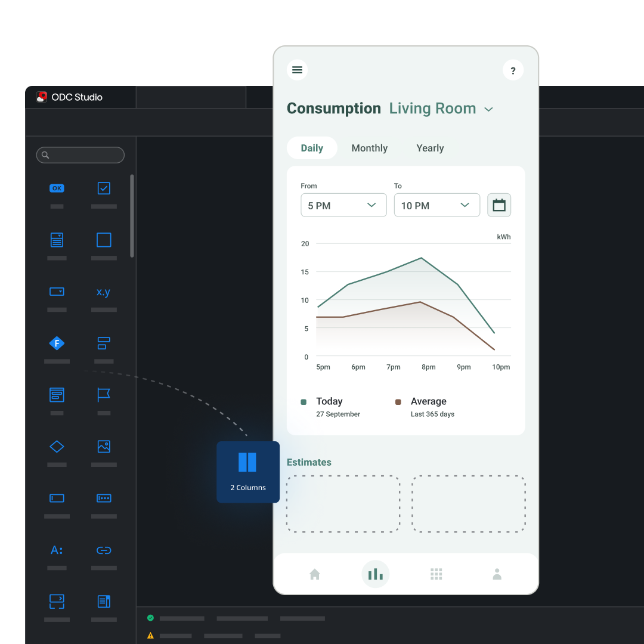Click the 2 Columns widget tile
This screenshot has height=644, width=644.
point(247,472)
